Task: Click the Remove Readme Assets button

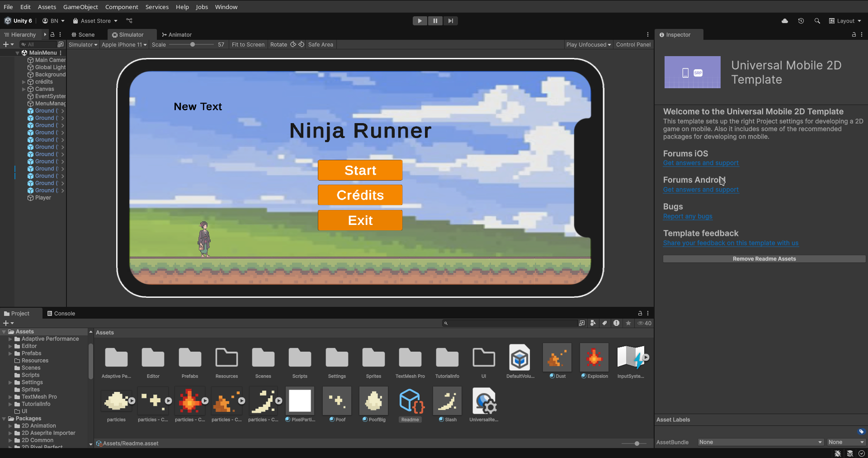Action: pyautogui.click(x=764, y=258)
